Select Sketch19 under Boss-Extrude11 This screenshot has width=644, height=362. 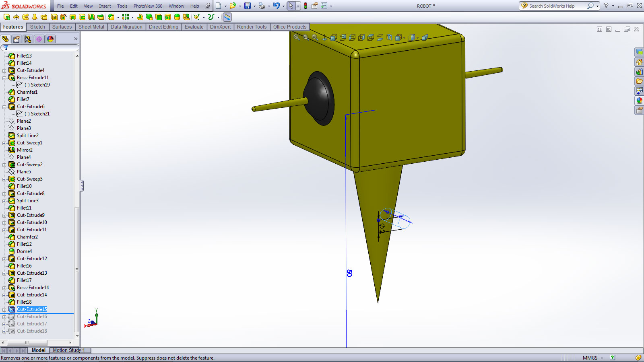coord(37,85)
